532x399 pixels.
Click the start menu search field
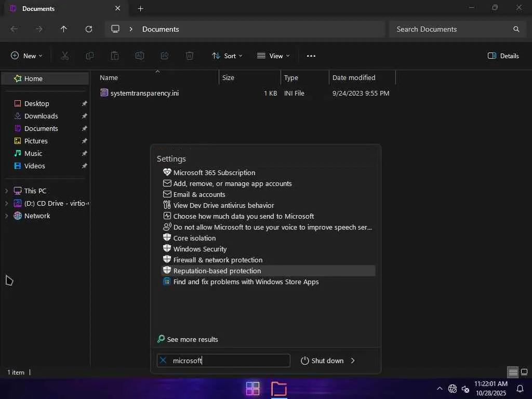223,361
